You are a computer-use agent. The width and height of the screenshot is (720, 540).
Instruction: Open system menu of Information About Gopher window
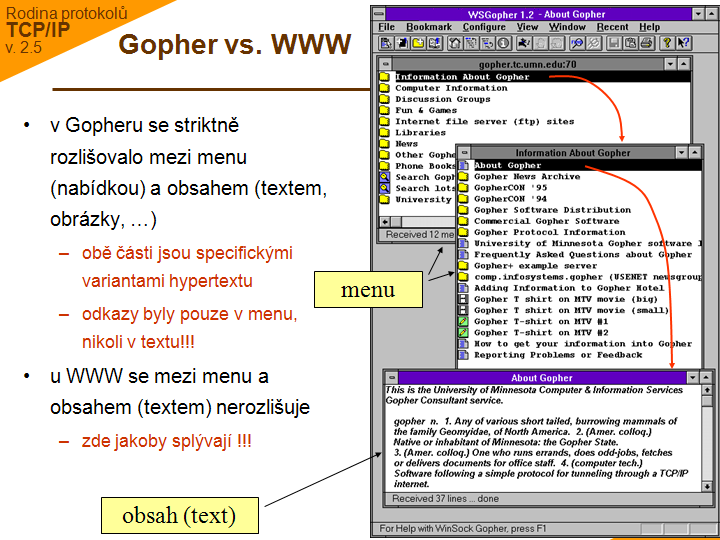(465, 153)
